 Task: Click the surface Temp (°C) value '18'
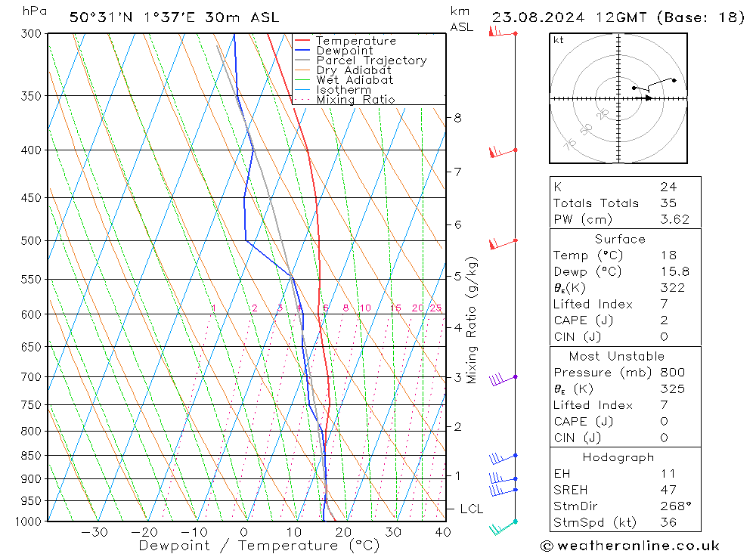tap(668, 255)
